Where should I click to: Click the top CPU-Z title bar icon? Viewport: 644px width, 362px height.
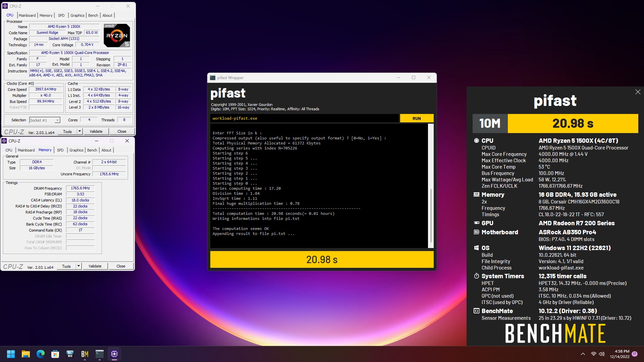[x=5, y=6]
